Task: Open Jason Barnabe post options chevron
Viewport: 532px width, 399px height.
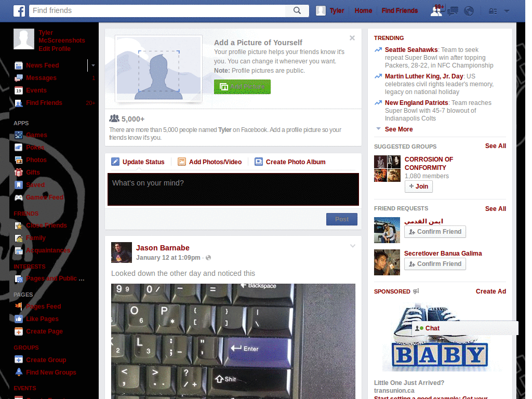Action: pos(353,246)
